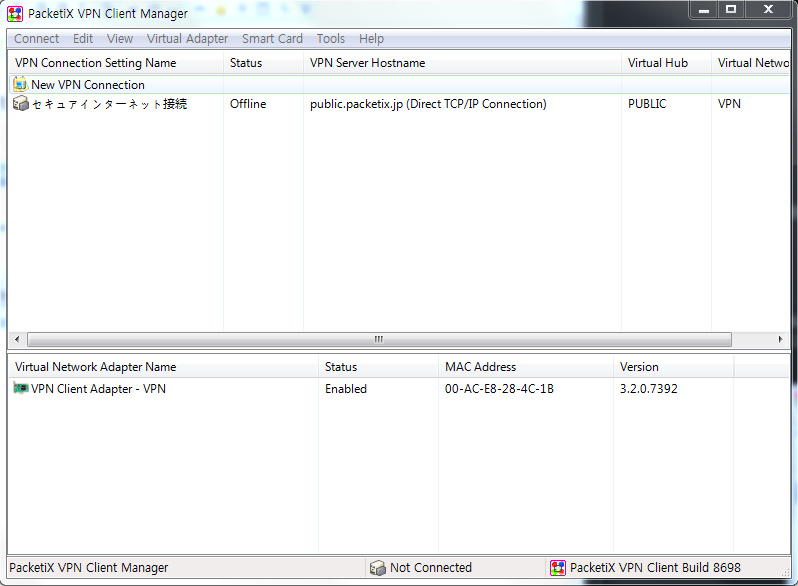Click the VPN Client Adapter network card icon
Viewport: 798px width, 586px height.
21,388
